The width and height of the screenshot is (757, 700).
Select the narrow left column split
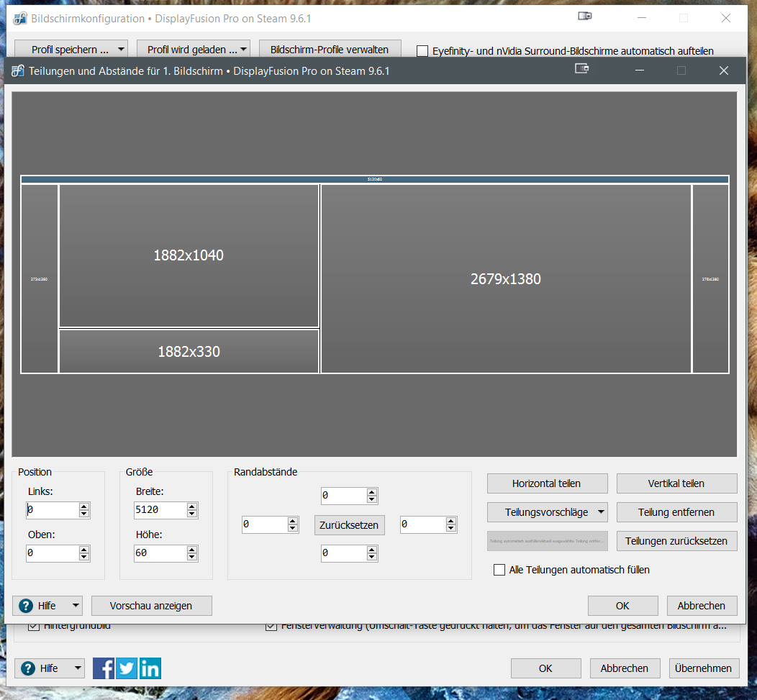pyautogui.click(x=39, y=278)
